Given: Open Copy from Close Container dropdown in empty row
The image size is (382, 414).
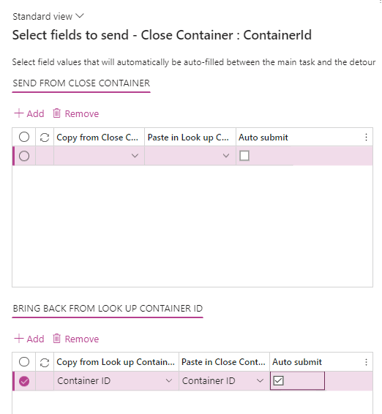Looking at the screenshot, I should coord(99,156).
